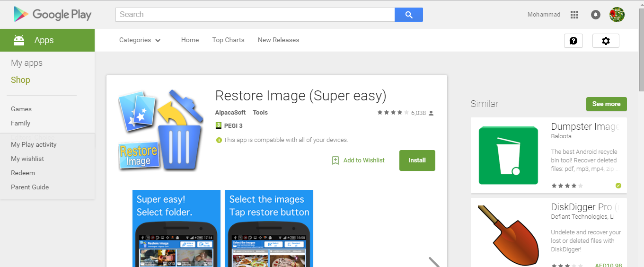Click Defiant Technologies developer name

[x=582, y=217]
